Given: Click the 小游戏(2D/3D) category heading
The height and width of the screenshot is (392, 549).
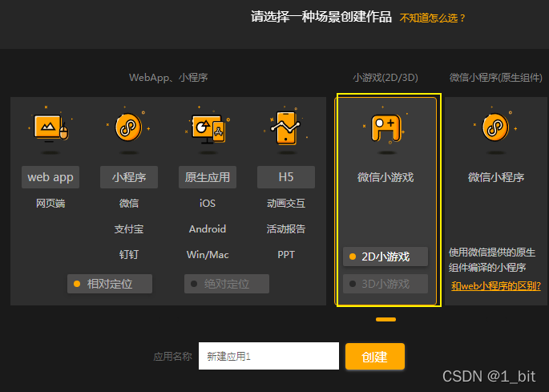Looking at the screenshot, I should click(386, 78).
